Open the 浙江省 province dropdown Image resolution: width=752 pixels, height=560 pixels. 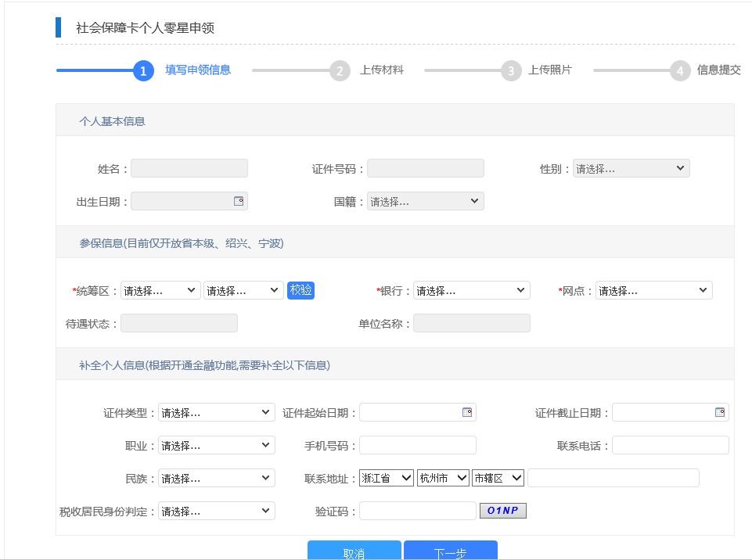[386, 478]
